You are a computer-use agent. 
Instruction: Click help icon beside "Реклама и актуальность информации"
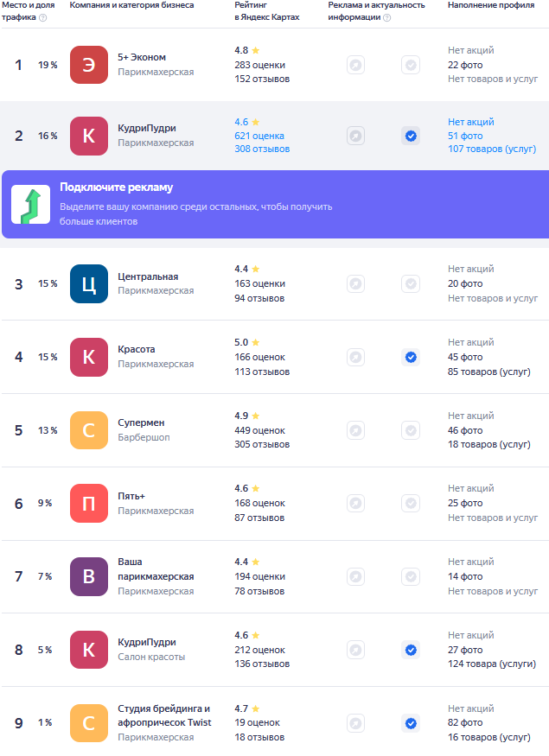386,17
